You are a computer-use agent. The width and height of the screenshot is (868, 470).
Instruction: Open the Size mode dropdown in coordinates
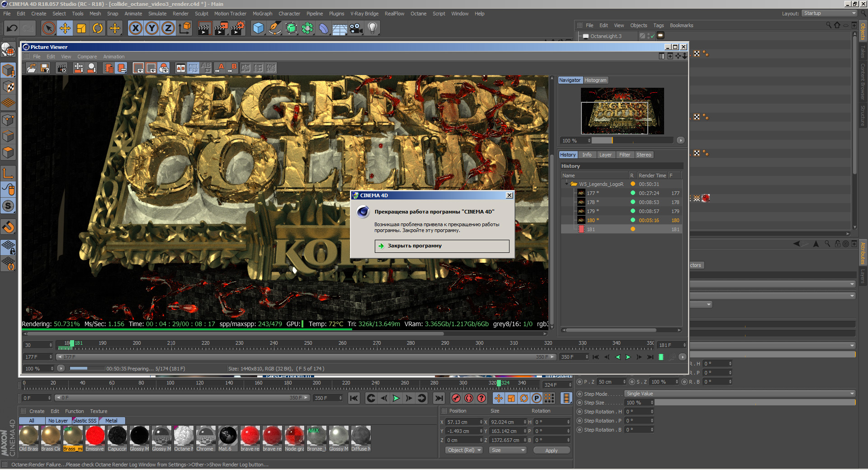pyautogui.click(x=508, y=450)
